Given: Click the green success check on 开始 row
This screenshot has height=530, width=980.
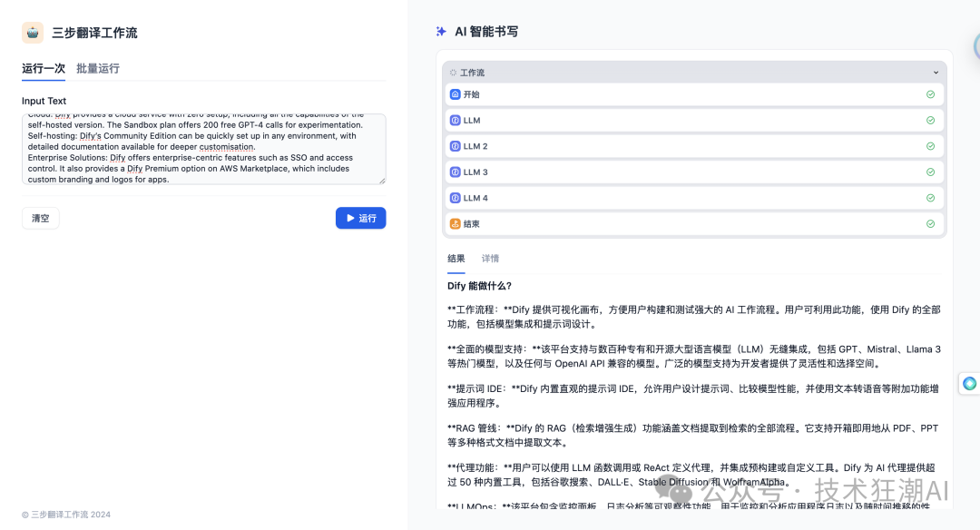Looking at the screenshot, I should (931, 94).
